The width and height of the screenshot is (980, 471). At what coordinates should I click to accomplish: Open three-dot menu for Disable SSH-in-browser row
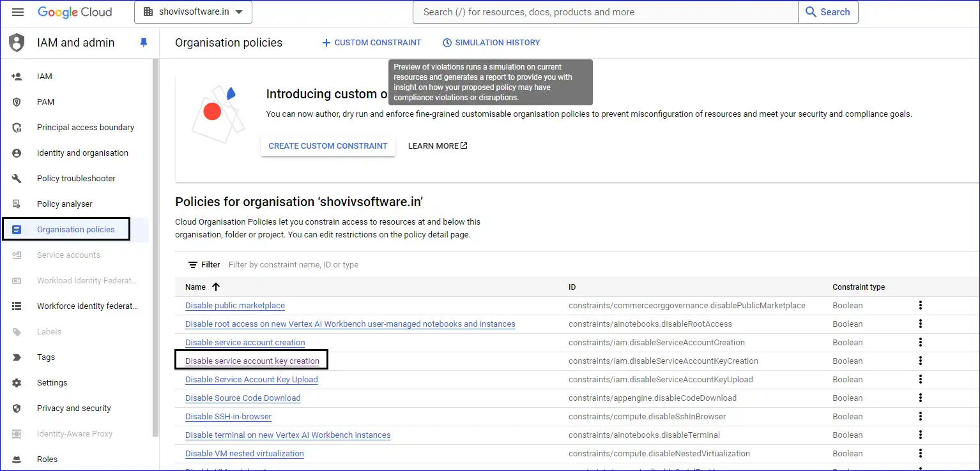920,417
